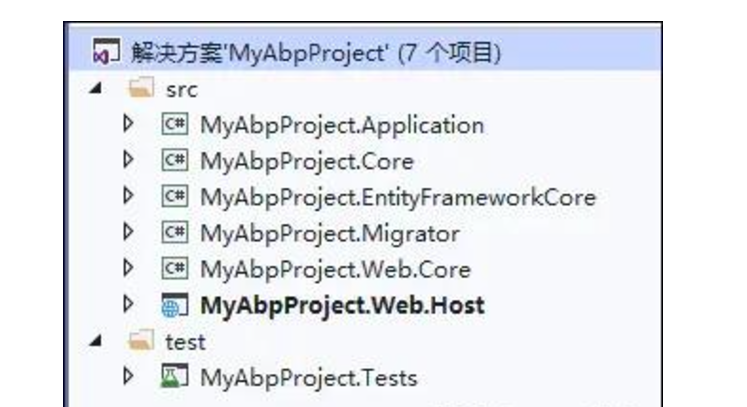Screen dimensions: 747x407
Task: Collapse the test folder
Action: tap(96, 340)
